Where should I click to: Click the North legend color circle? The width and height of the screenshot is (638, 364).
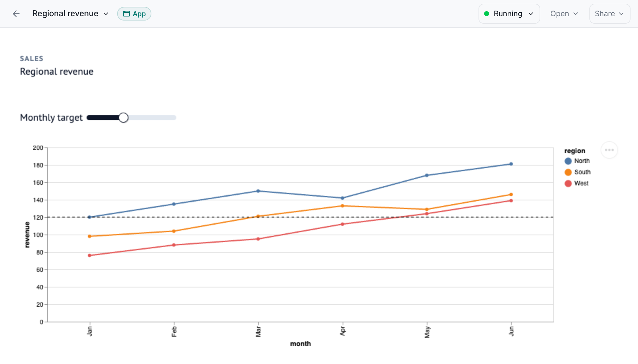point(568,161)
